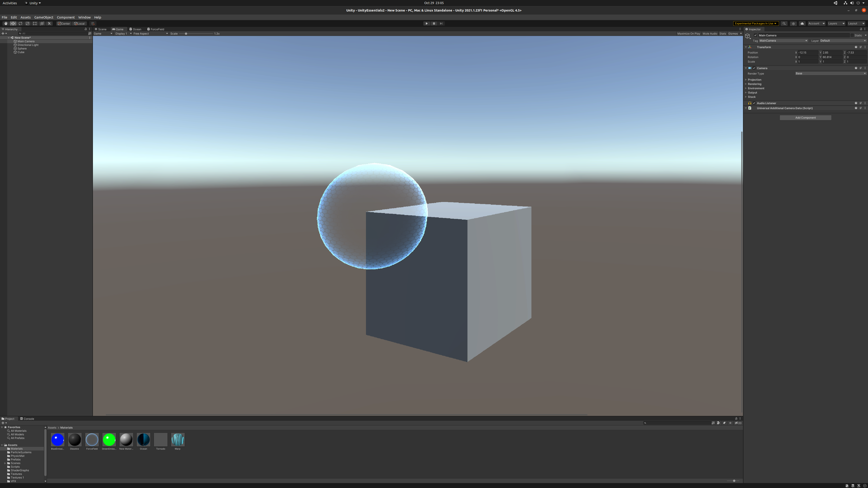This screenshot has height=488, width=868.
Task: Switch to the ForceField tab
Action: [x=156, y=29]
